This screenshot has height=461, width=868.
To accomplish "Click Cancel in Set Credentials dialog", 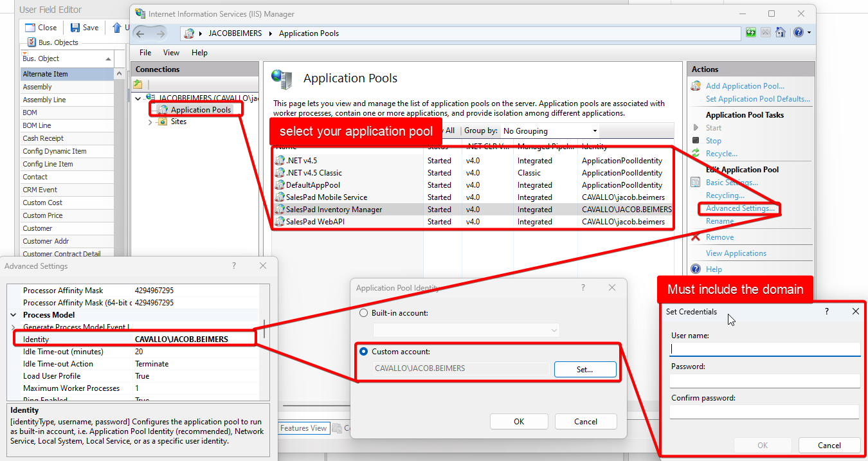I will [829, 445].
